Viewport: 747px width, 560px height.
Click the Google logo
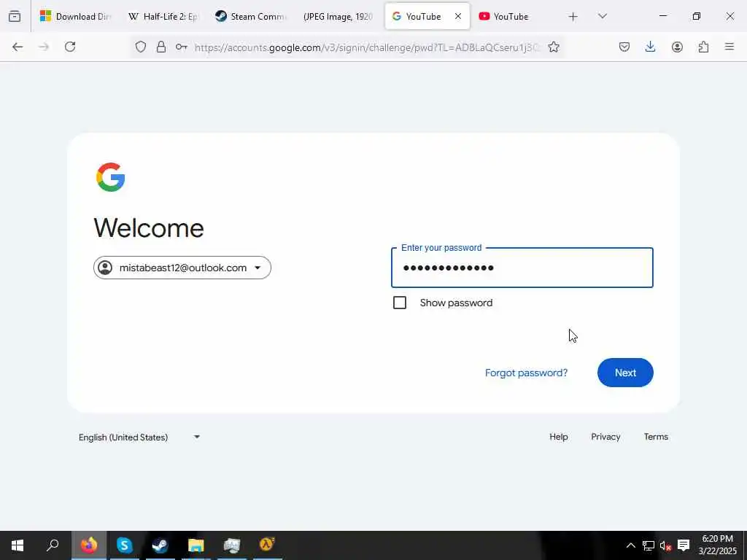pos(111,177)
